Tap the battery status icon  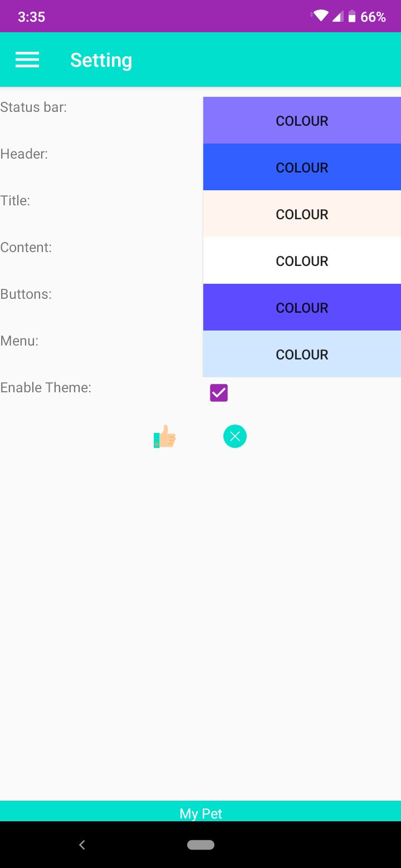click(352, 17)
